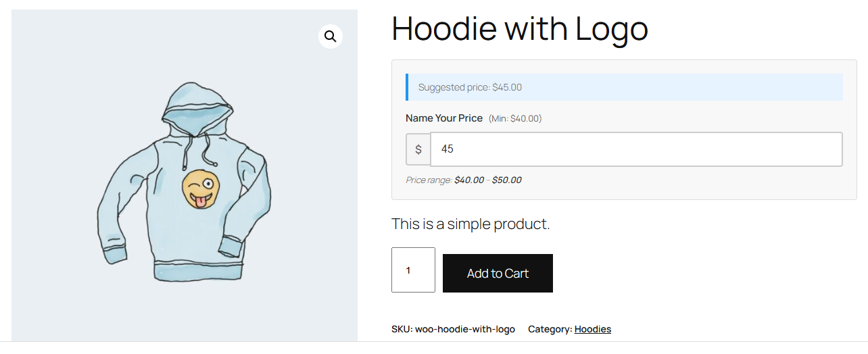The width and height of the screenshot is (868, 354).
Task: Focus the Name Your Price input field
Action: (635, 149)
